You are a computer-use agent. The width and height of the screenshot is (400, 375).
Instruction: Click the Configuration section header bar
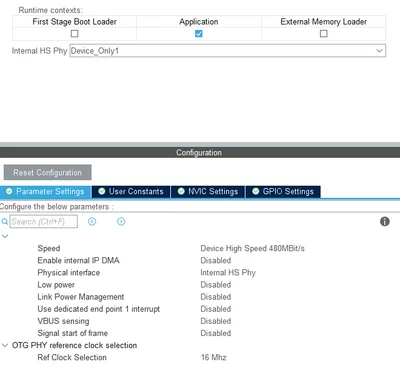tap(200, 152)
